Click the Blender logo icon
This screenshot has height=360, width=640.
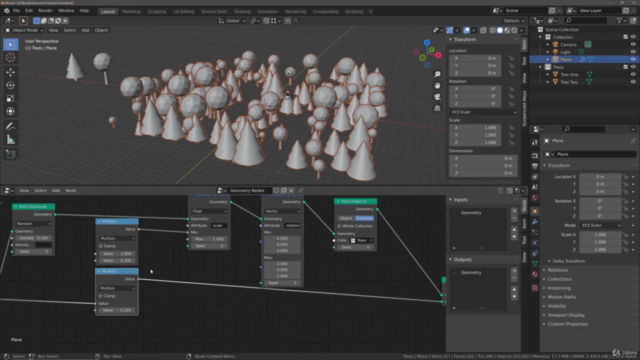point(6,11)
